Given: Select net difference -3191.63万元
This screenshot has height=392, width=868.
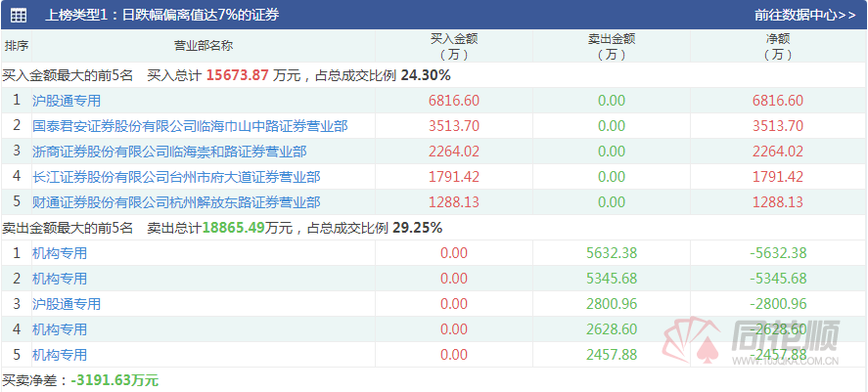Looking at the screenshot, I should (x=114, y=380).
